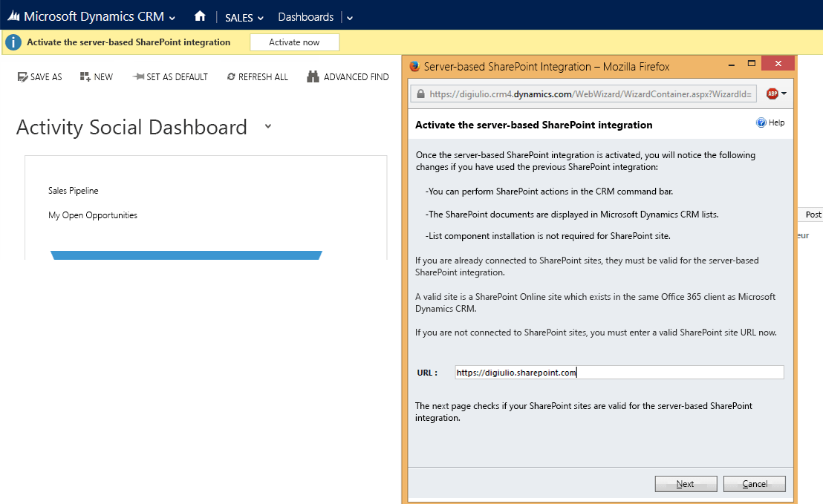Click the Save As icon
Image resolution: width=823 pixels, height=504 pixels.
pyautogui.click(x=22, y=77)
